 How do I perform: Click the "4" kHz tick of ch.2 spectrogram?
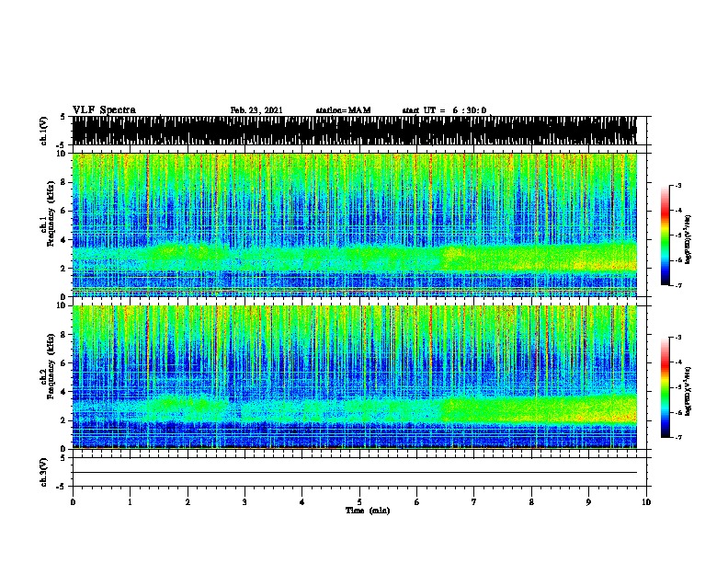coord(64,392)
